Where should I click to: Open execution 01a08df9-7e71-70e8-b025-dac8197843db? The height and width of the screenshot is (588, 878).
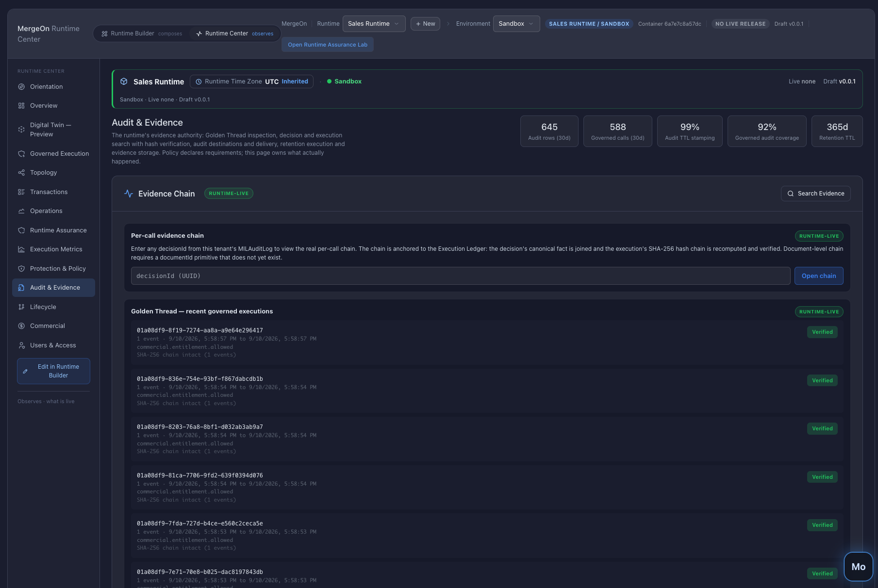tap(487, 575)
